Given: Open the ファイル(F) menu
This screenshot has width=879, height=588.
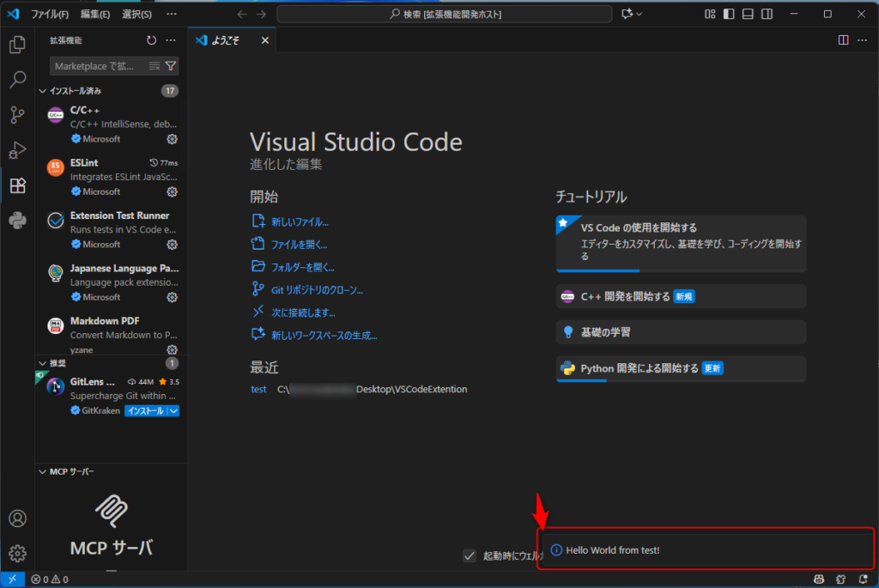Looking at the screenshot, I should pos(49,14).
